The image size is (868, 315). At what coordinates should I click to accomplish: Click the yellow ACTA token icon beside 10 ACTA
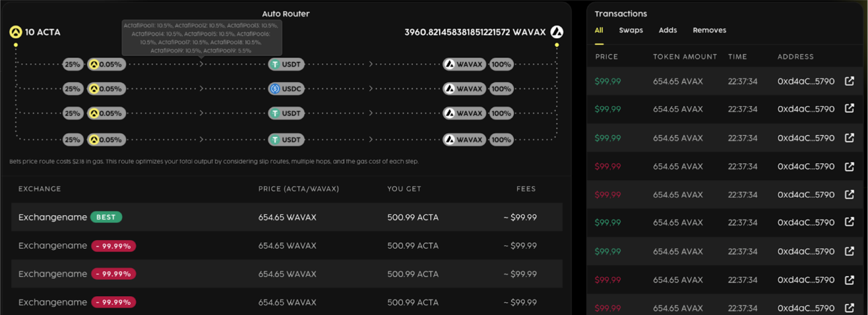tap(16, 32)
